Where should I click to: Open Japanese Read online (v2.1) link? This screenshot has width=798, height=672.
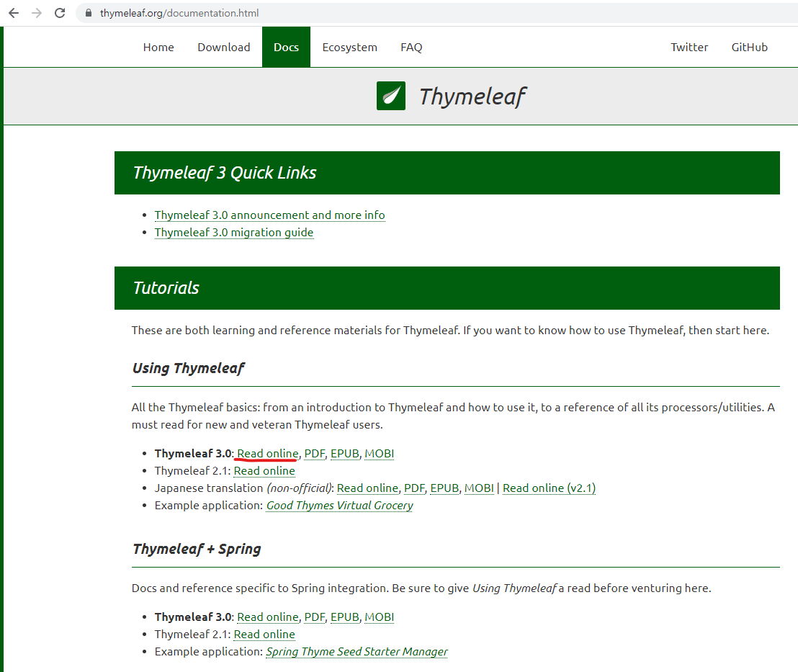click(x=549, y=488)
